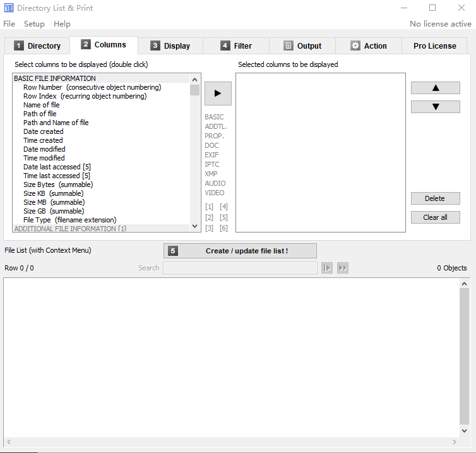The image size is (476, 453).
Task: Switch to the Directory tab
Action: pos(37,46)
